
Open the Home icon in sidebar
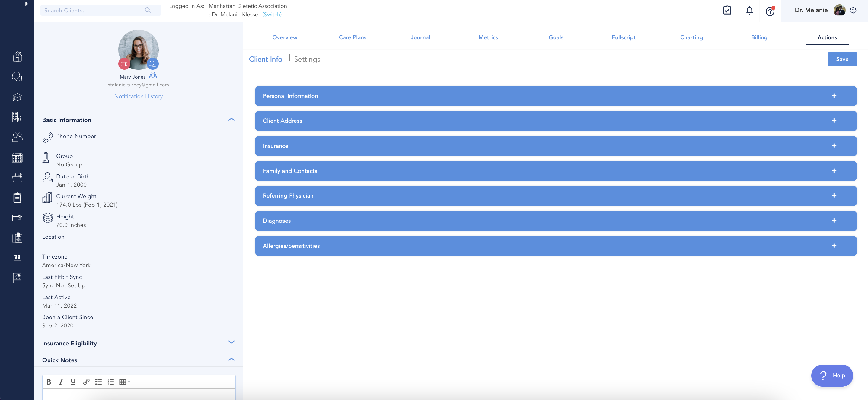pyautogui.click(x=17, y=56)
